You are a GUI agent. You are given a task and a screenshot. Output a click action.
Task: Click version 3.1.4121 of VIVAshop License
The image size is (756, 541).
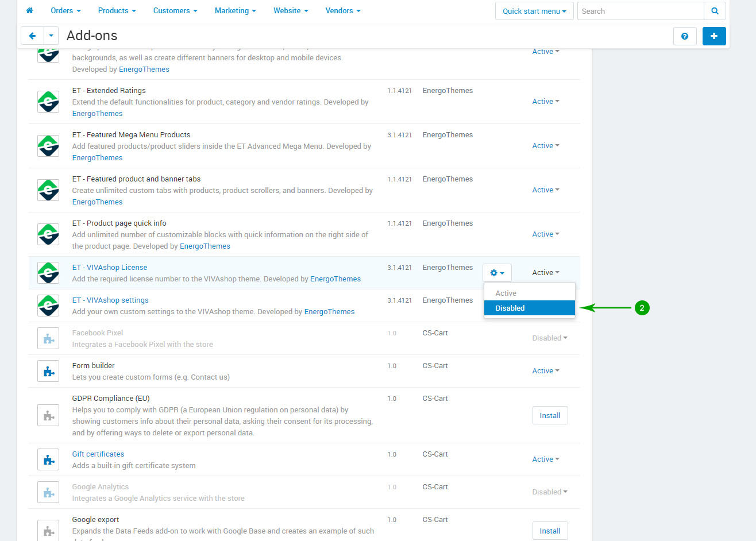click(399, 268)
